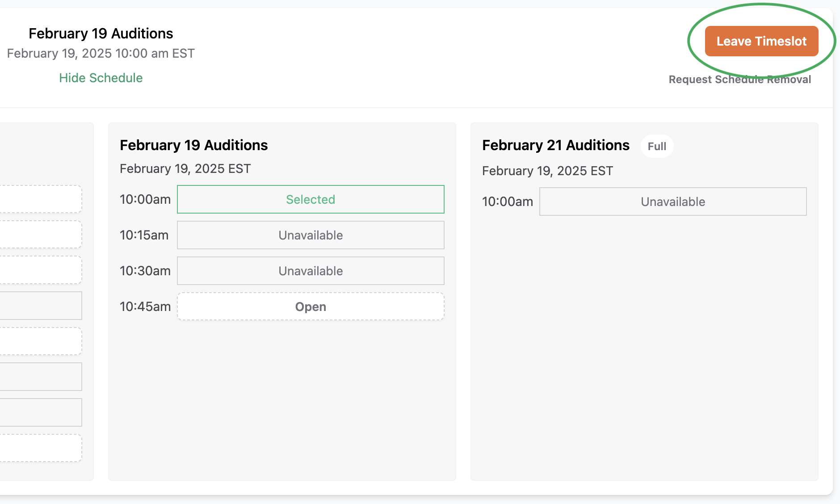
Task: Click the Unavailable 10:15am slot
Action: [x=311, y=235]
